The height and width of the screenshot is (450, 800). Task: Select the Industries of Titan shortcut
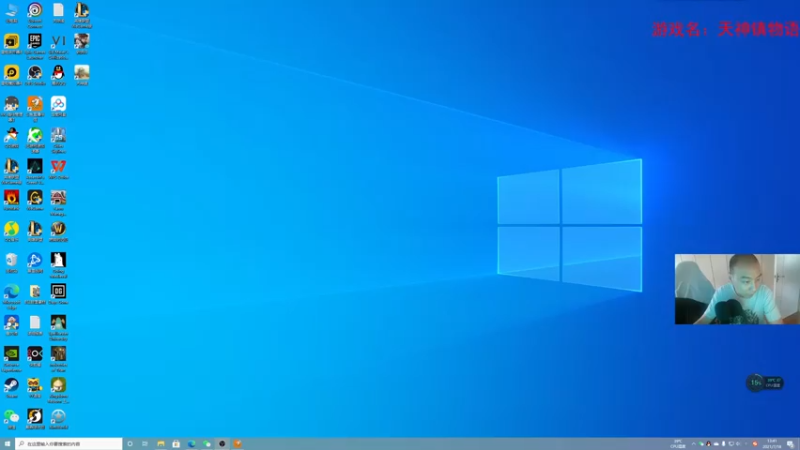coord(58,359)
